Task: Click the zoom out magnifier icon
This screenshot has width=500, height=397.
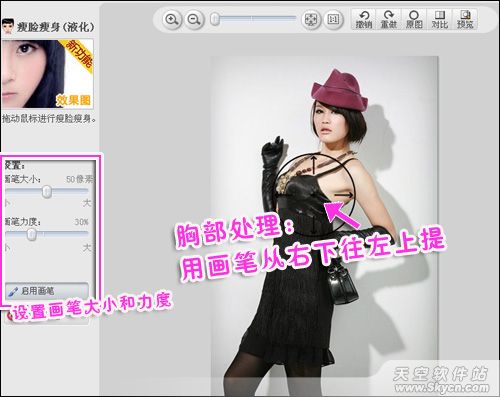Action: click(194, 19)
